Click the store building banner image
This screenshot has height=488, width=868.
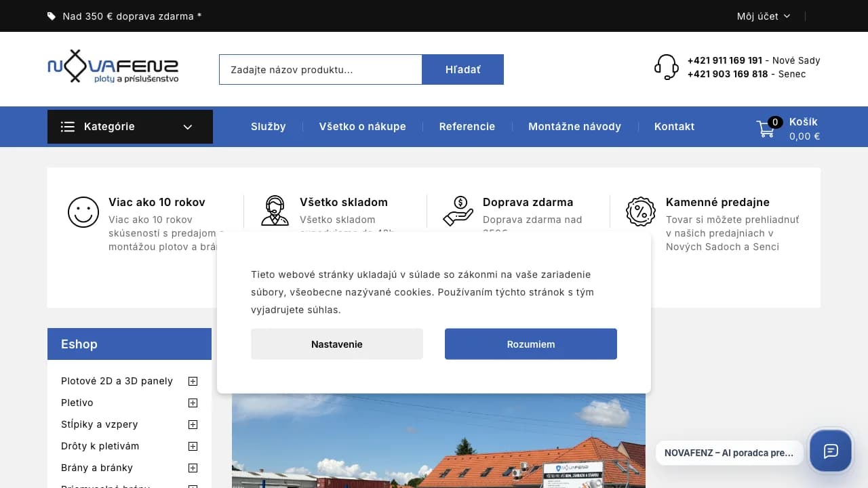tap(439, 441)
